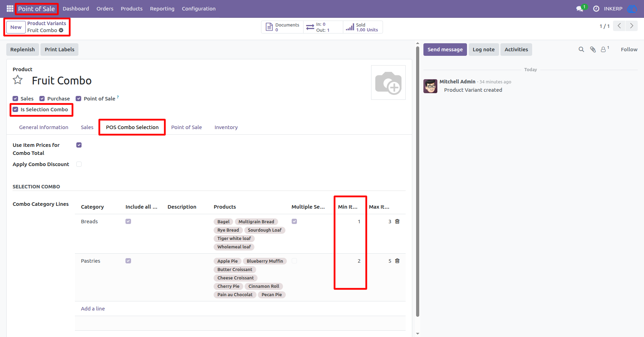The width and height of the screenshot is (644, 337).
Task: Toggle the Sales checkbox
Action: coord(15,99)
